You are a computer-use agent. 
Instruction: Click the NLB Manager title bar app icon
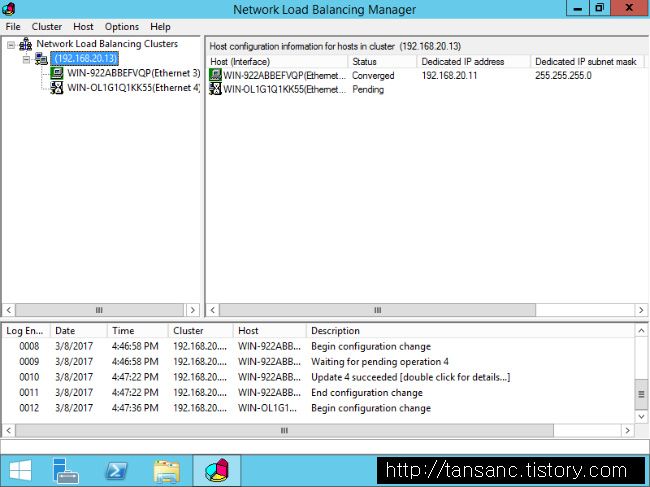coord(8,8)
